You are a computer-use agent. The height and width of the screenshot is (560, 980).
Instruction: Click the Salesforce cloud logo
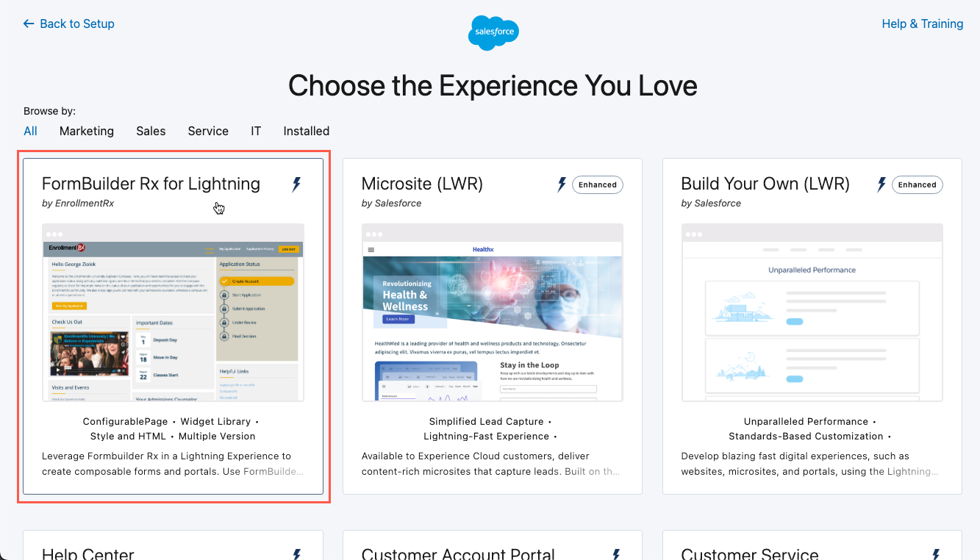(x=493, y=32)
